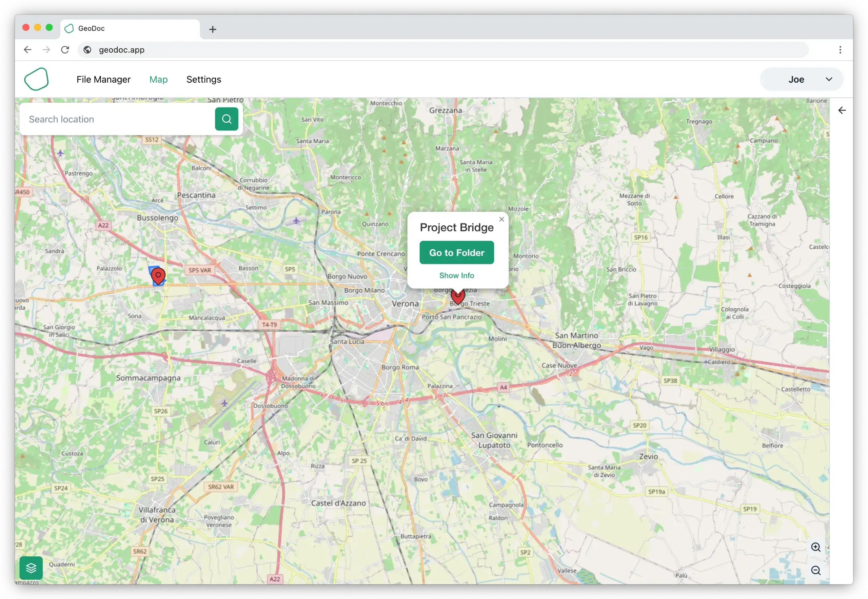Go to the File Manager tab

(103, 79)
